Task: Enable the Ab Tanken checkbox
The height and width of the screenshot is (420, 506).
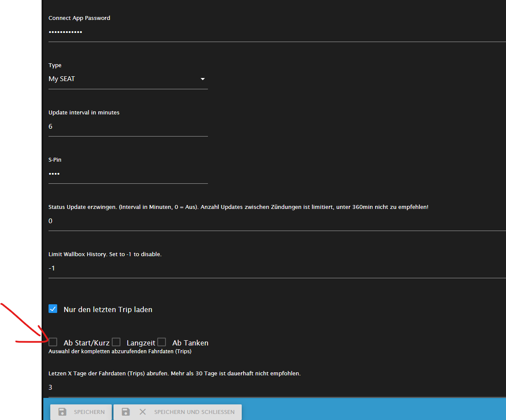Action: tap(162, 342)
